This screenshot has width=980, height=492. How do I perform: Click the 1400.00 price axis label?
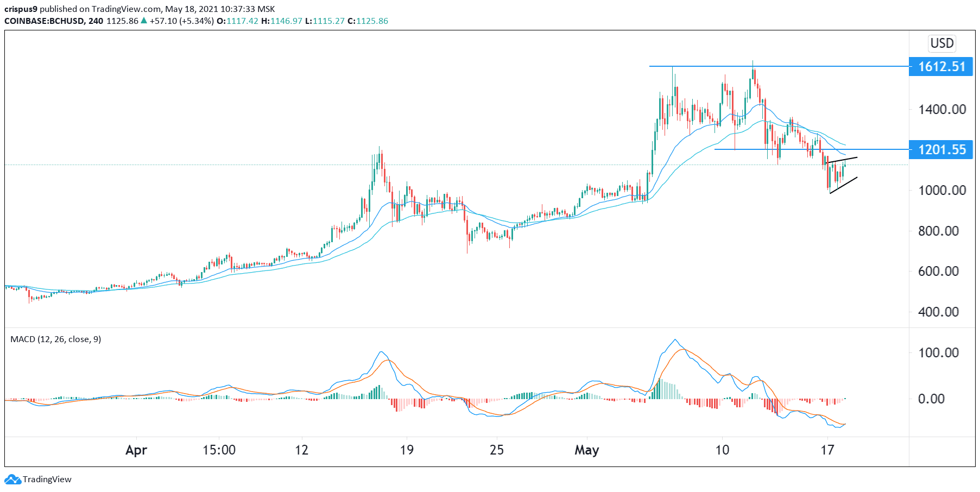pos(942,109)
